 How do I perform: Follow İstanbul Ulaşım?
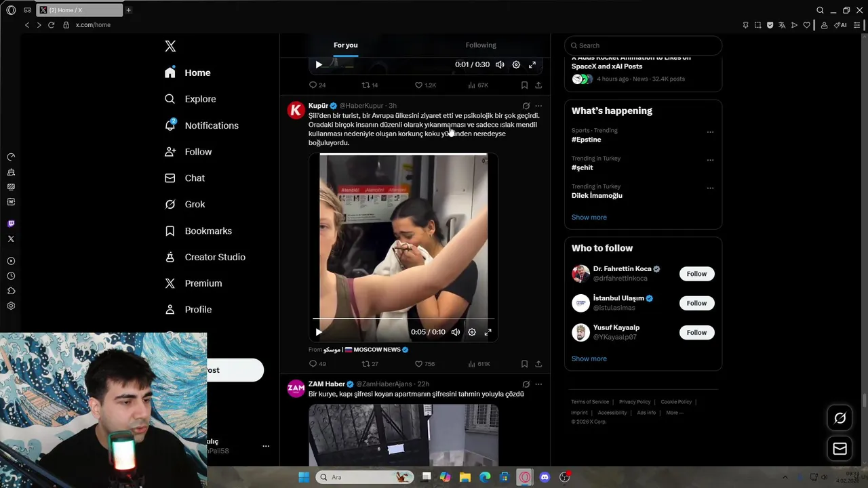[x=696, y=303]
